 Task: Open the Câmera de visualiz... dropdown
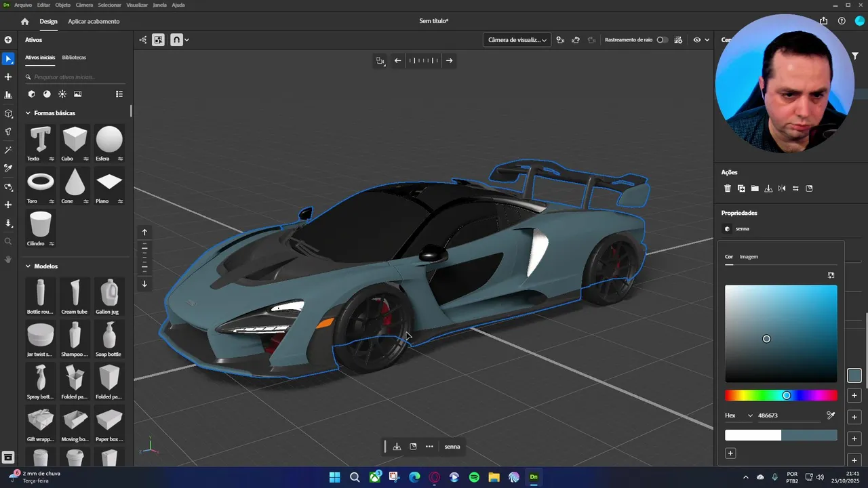[x=517, y=40]
